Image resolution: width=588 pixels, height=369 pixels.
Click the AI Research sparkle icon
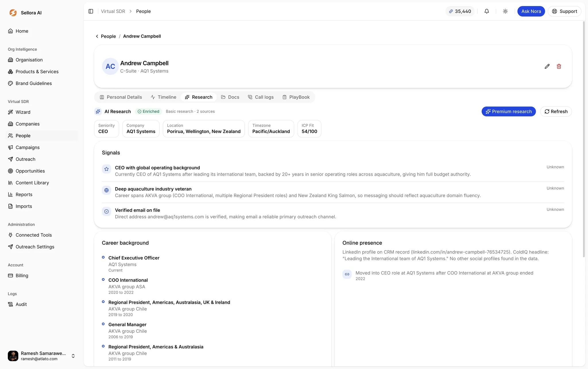(x=98, y=111)
